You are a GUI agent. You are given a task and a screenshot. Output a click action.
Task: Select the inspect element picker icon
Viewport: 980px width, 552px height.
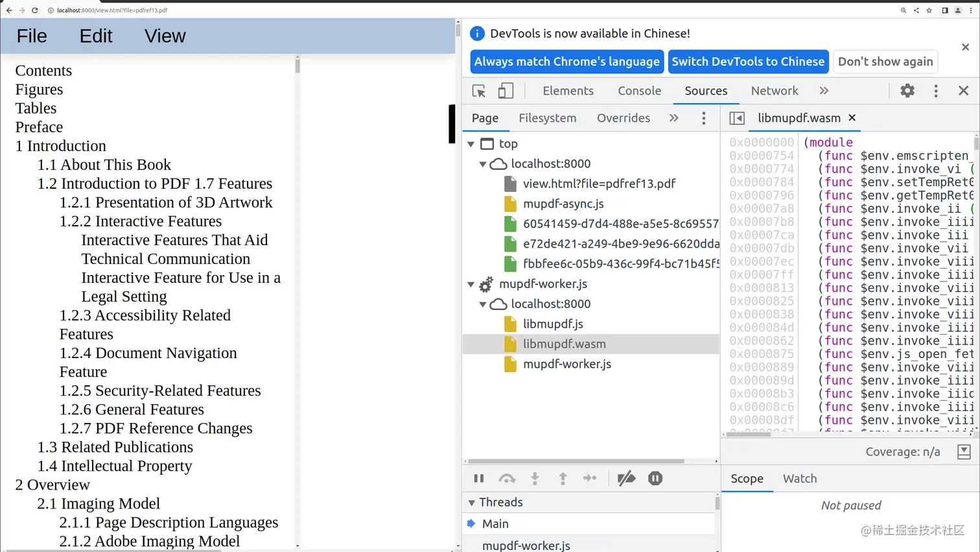pos(479,91)
